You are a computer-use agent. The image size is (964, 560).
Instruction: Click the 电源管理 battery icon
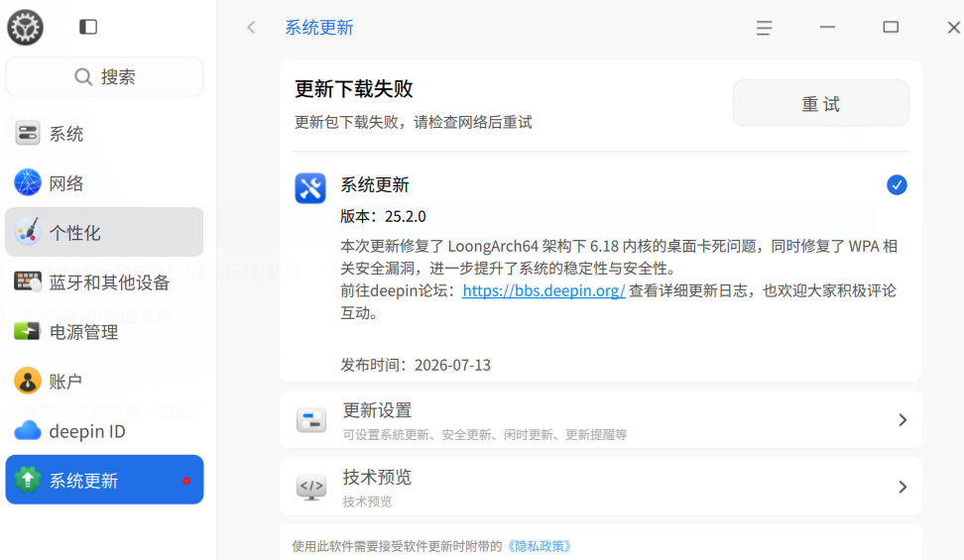[28, 331]
